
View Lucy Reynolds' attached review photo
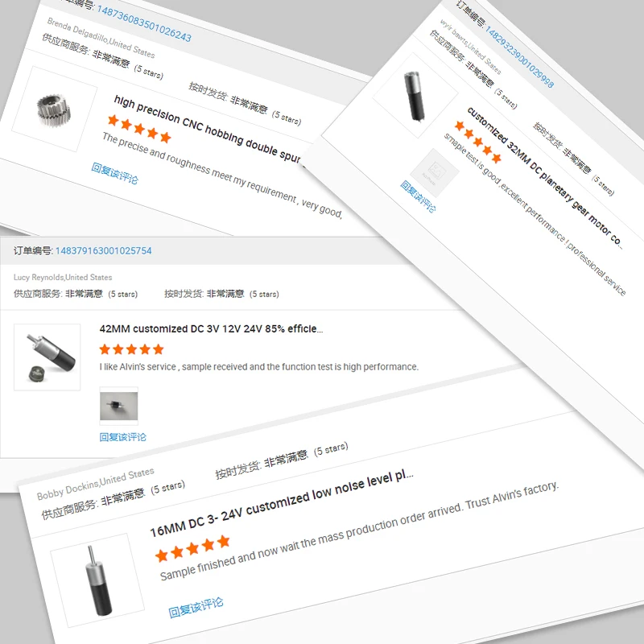coord(118,406)
